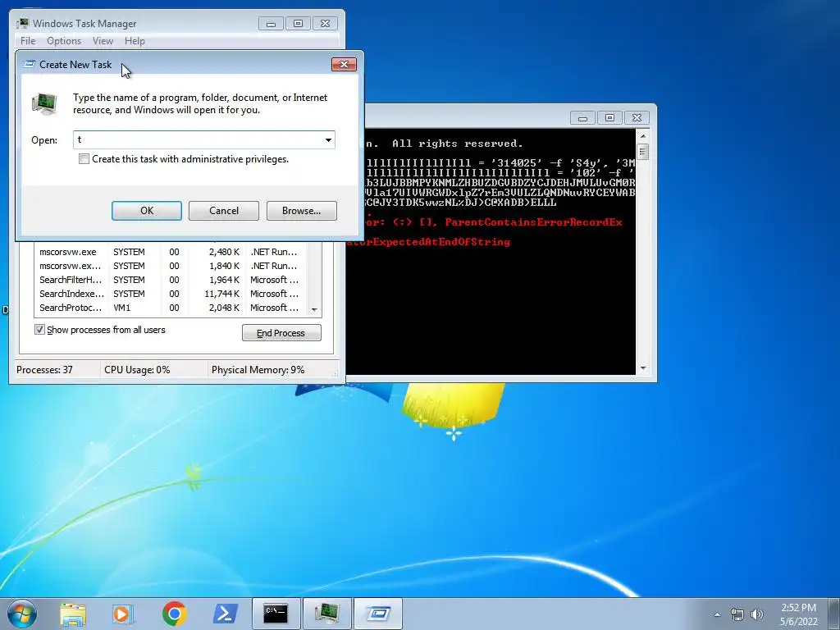Click console scrollbar up arrow
This screenshot has width=840, height=630.
click(643, 135)
